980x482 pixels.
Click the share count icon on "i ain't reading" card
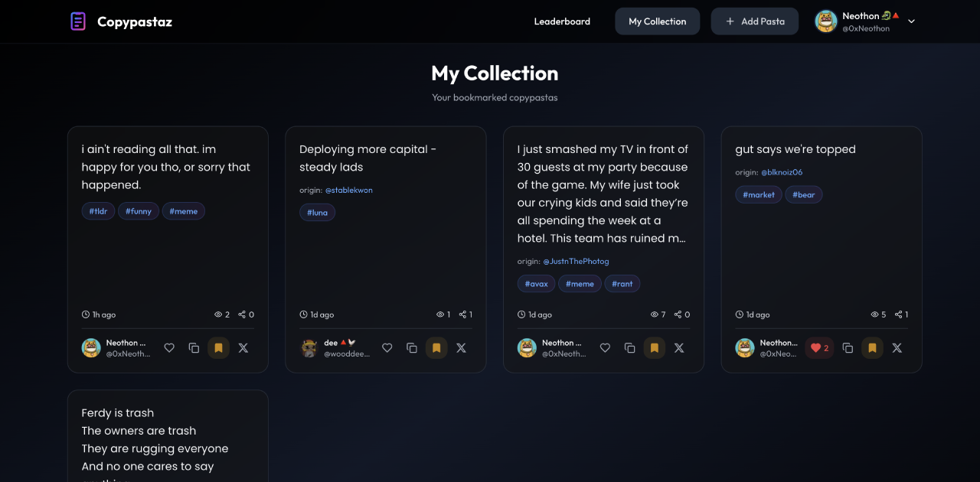click(242, 314)
